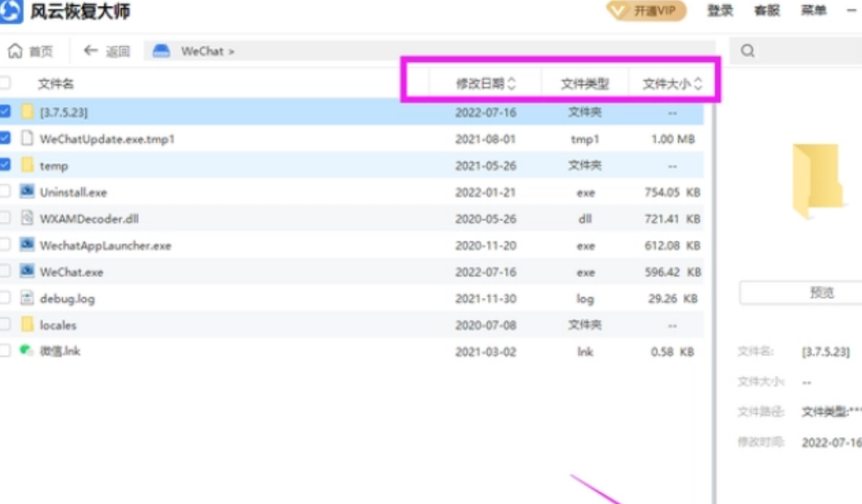Screen dimensions: 862x504
Task: Select the locales folder name
Action: tap(58, 324)
